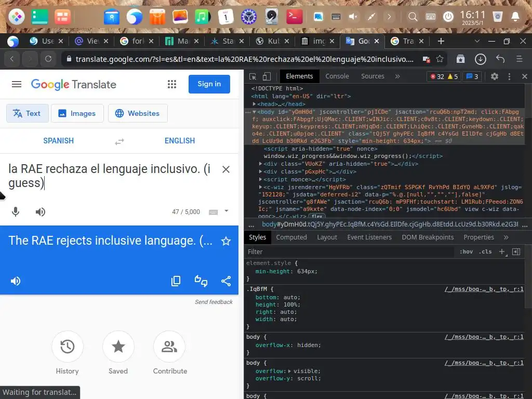Open the Google apps grid
The image size is (532, 399).
pos(171,84)
